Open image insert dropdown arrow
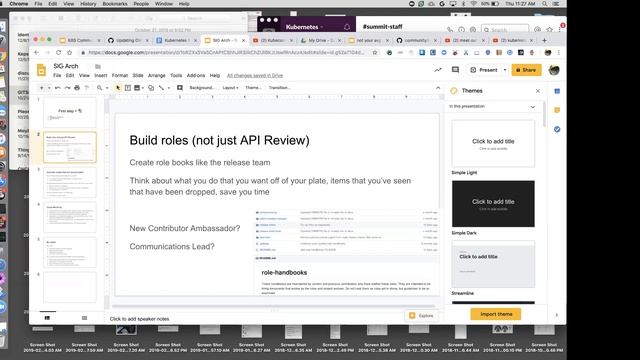 [143, 88]
